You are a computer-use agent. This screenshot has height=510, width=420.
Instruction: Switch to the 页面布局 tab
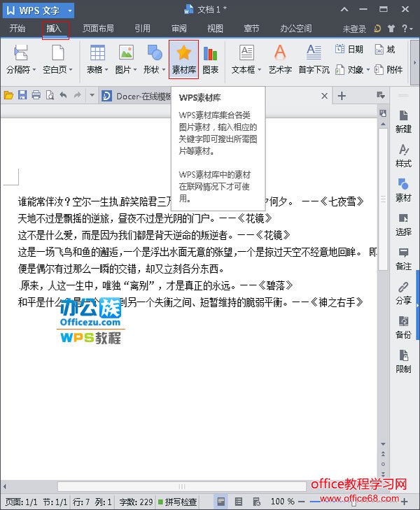point(98,29)
